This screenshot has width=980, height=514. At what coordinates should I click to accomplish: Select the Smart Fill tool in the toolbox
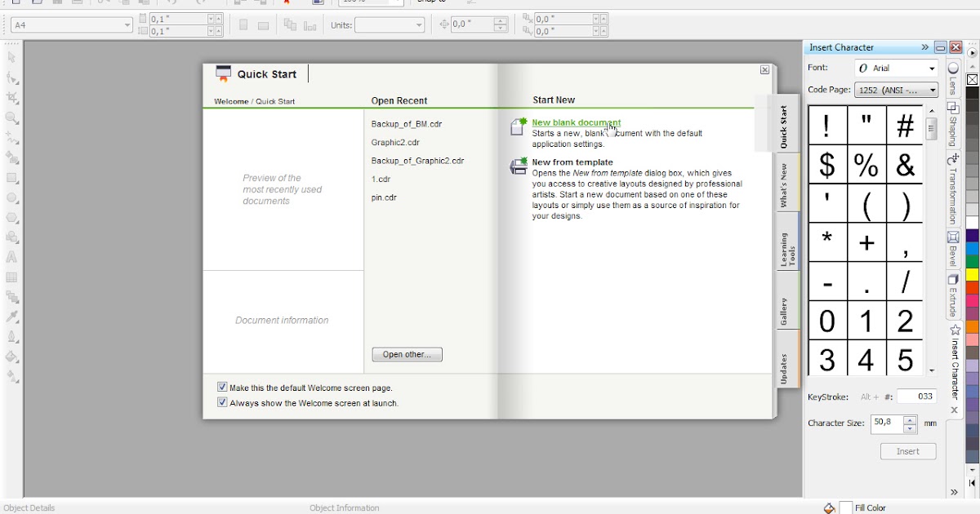tap(12, 157)
